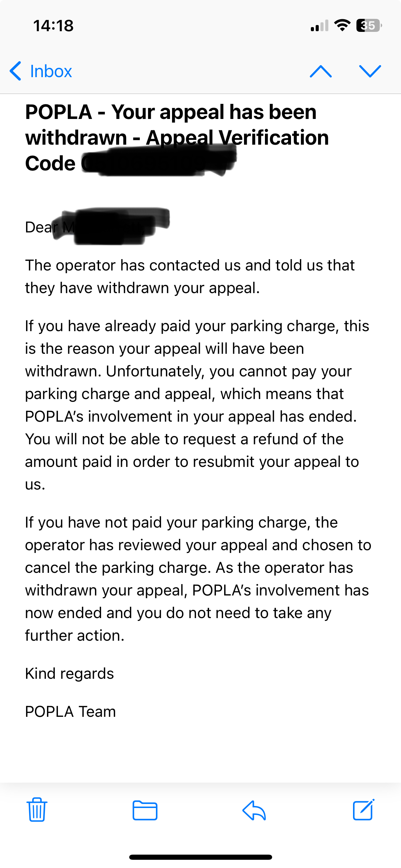
Task: Go to next message with down arrow
Action: point(370,71)
